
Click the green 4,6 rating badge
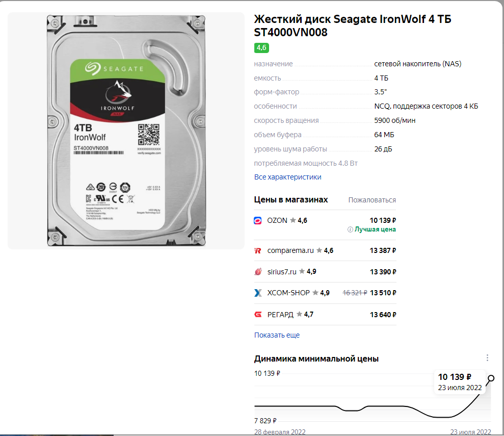261,48
